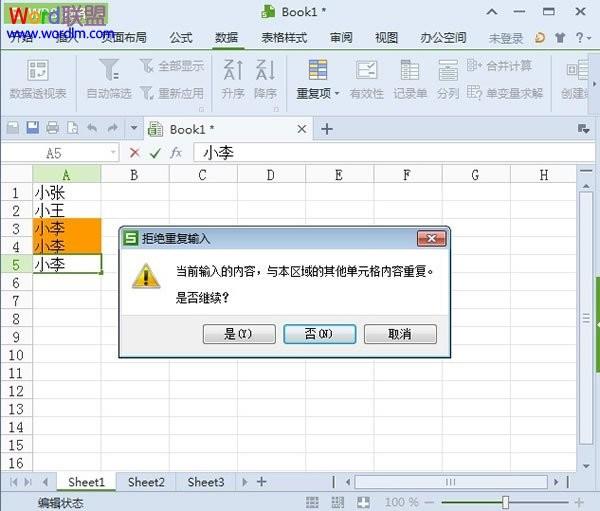Click the horizontal scrollbar thumb
Viewport: 600px width, 511px height.
point(451,482)
